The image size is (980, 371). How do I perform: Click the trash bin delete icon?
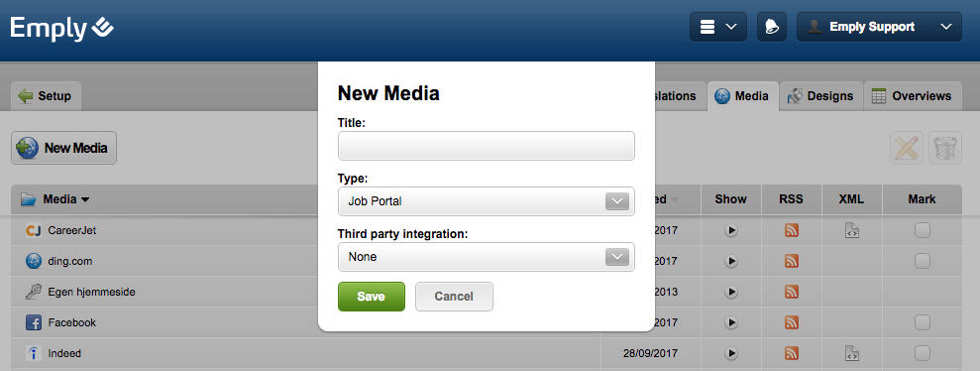(x=945, y=148)
